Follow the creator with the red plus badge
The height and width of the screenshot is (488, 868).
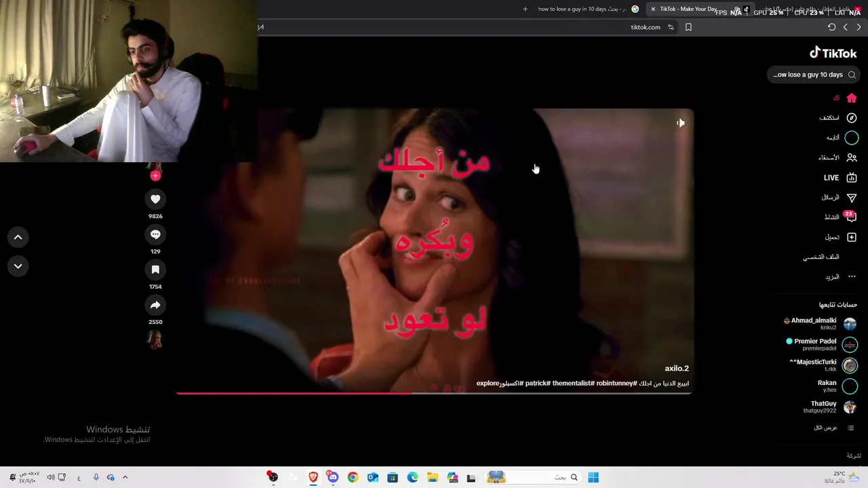pyautogui.click(x=155, y=176)
